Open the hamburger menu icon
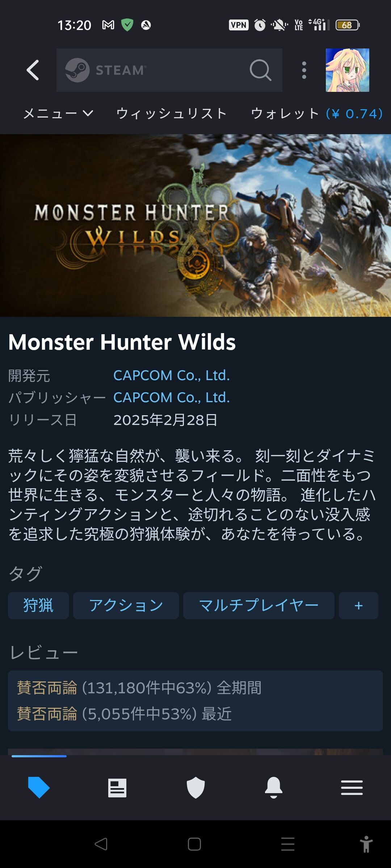The width and height of the screenshot is (391, 868). click(x=352, y=787)
